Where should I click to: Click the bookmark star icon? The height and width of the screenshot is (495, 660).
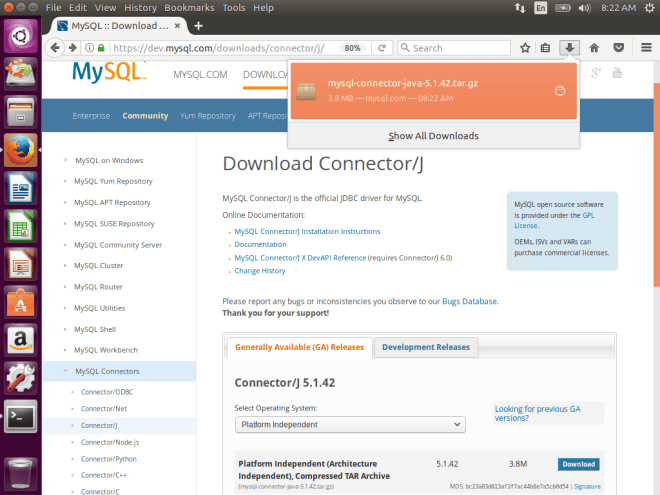pyautogui.click(x=525, y=47)
